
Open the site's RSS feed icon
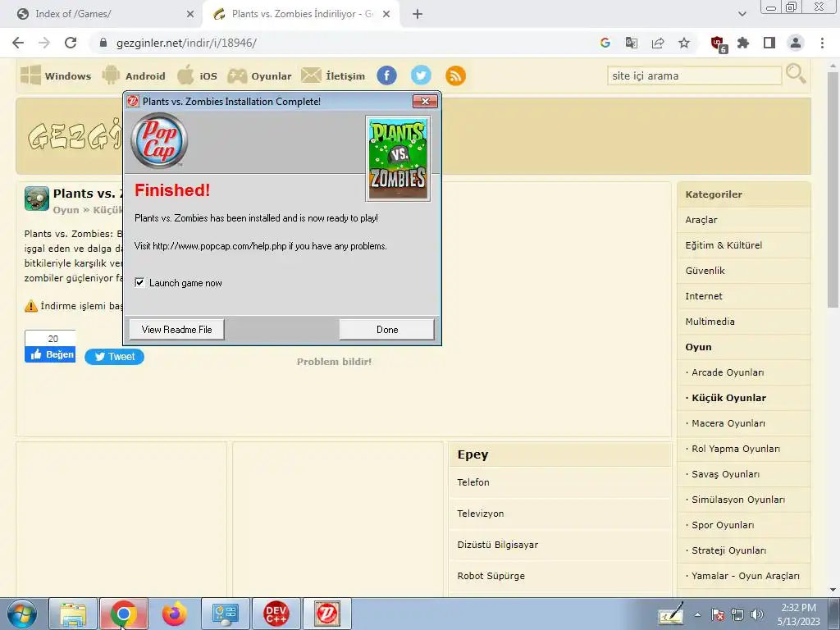[x=455, y=75]
